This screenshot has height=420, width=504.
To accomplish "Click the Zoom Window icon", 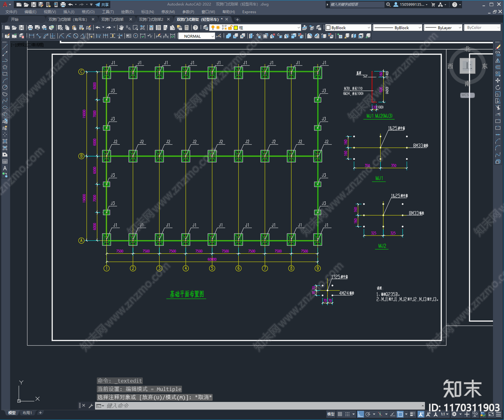I will pos(135,28).
